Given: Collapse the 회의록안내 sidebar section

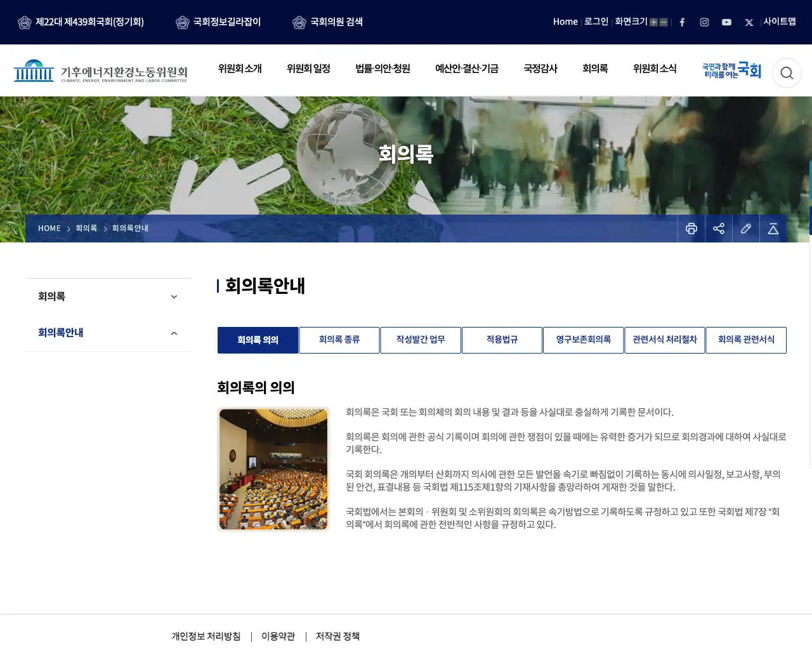Looking at the screenshot, I should coord(108,333).
